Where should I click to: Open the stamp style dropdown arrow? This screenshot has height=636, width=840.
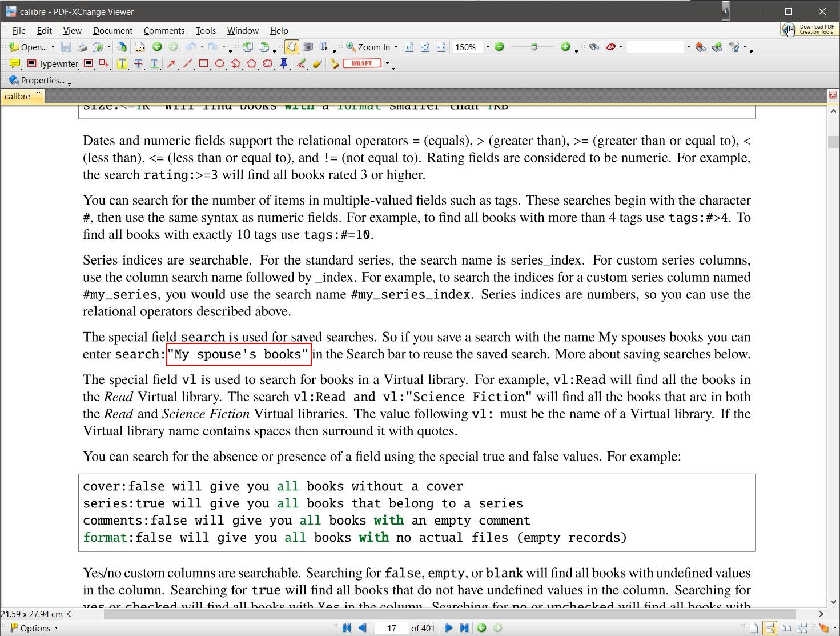[x=387, y=63]
